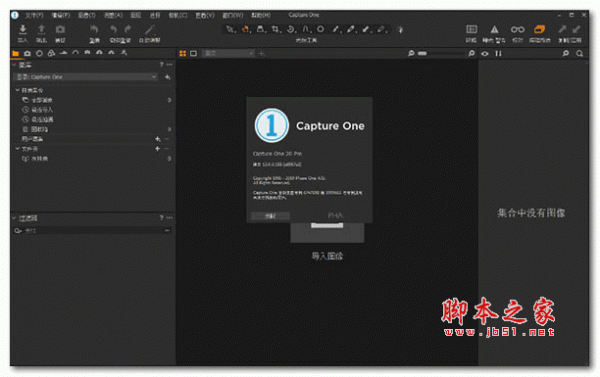Open the Lens circle tool tab

pyautogui.click(x=39, y=53)
